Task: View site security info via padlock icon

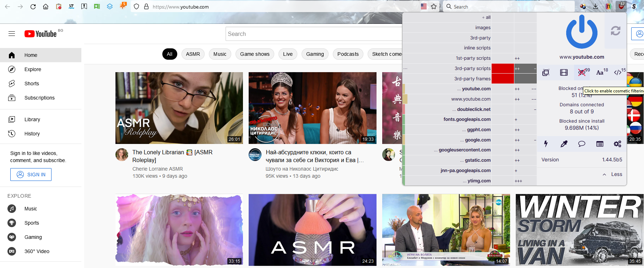Action: 146,6
